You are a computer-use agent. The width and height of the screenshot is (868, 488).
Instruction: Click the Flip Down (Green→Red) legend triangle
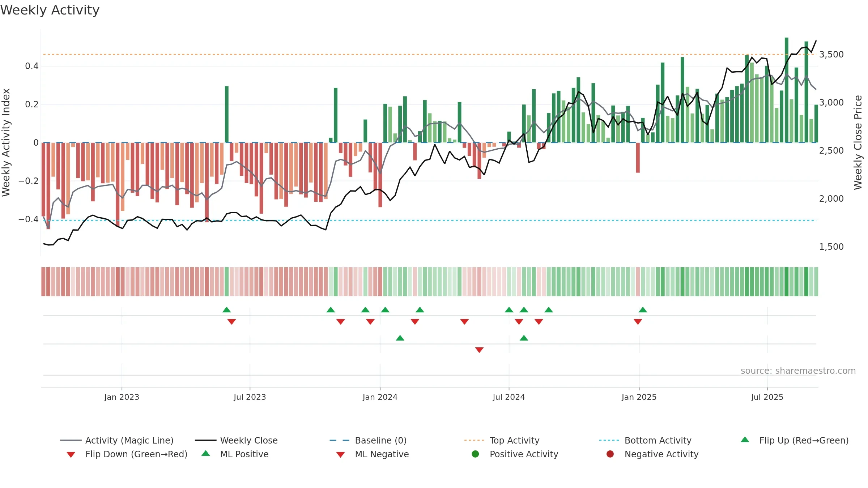click(71, 454)
